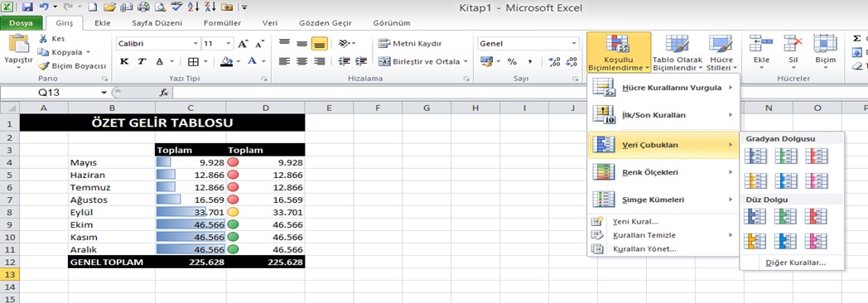Align text to top of cell
The height and width of the screenshot is (303, 868).
point(284,43)
